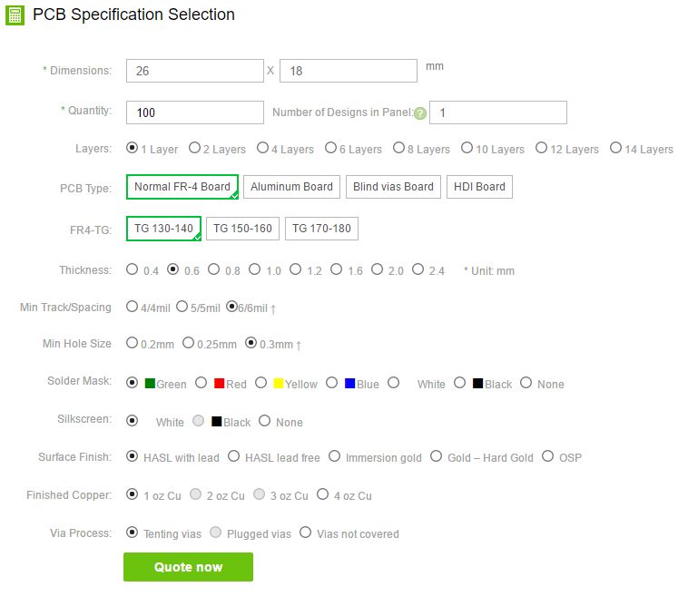Pick the Red solder mask color swatch

click(x=219, y=384)
